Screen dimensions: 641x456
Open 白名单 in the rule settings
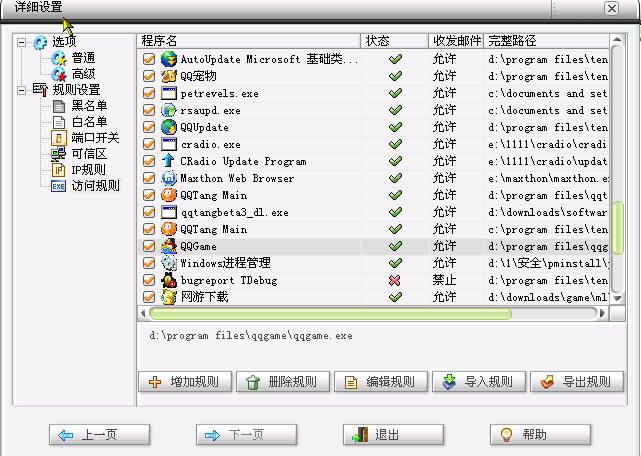coord(89,122)
